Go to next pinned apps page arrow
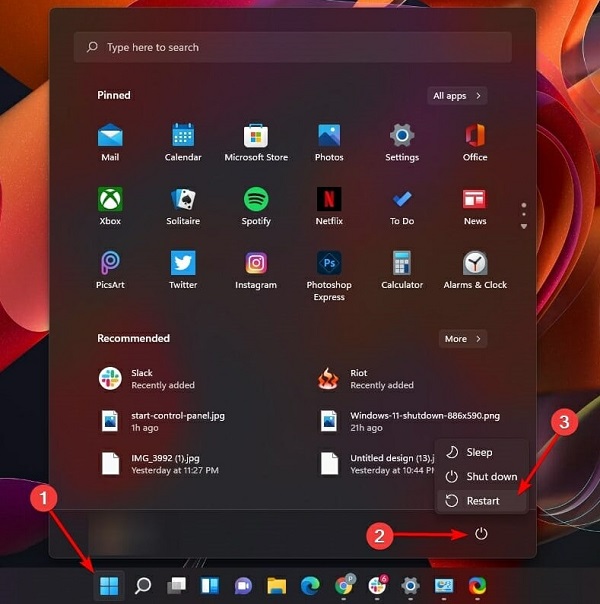The image size is (600, 604). point(524,226)
